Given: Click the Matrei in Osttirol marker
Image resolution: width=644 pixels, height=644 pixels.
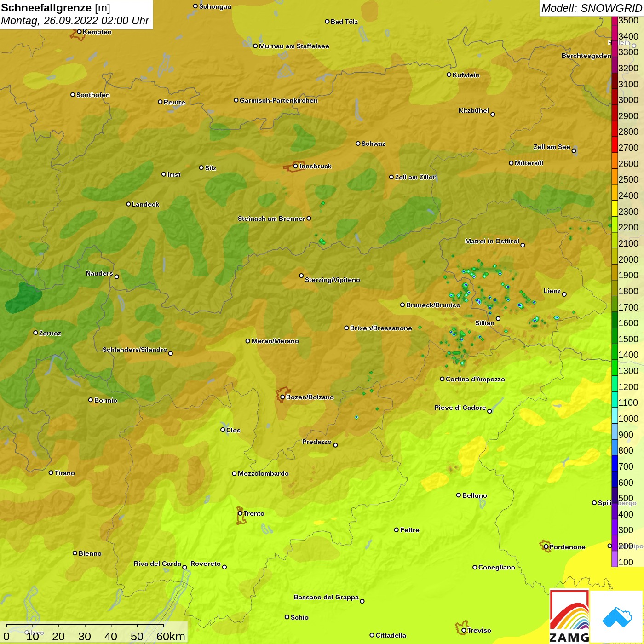Looking at the screenshot, I should [x=523, y=245].
